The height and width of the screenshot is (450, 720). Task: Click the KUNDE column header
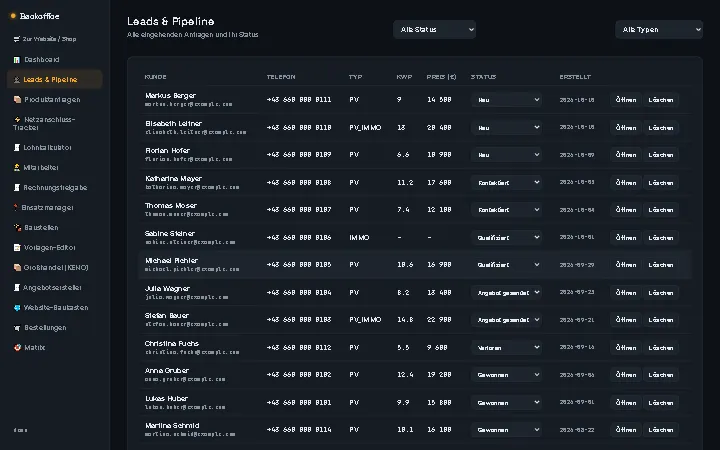(x=155, y=77)
